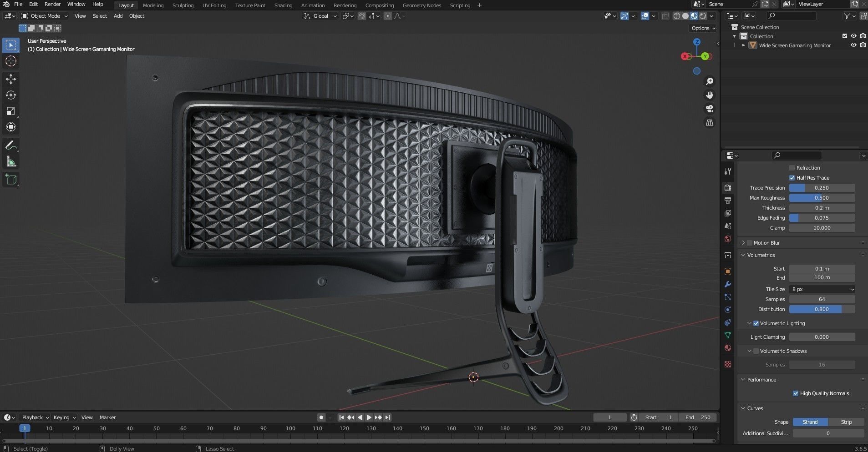Switch to the Shading workspace tab
Image resolution: width=868 pixels, height=452 pixels.
pyautogui.click(x=283, y=5)
